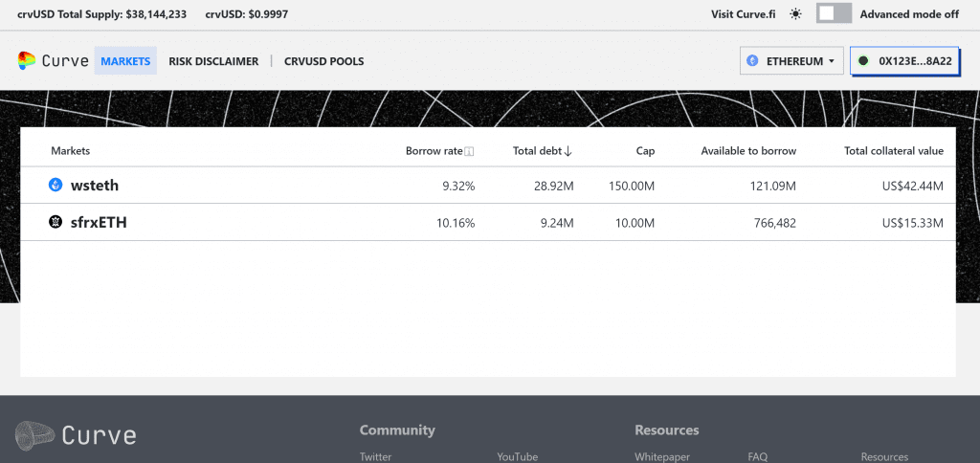The height and width of the screenshot is (463, 980).
Task: Open the wsteth market row
Action: (488, 185)
